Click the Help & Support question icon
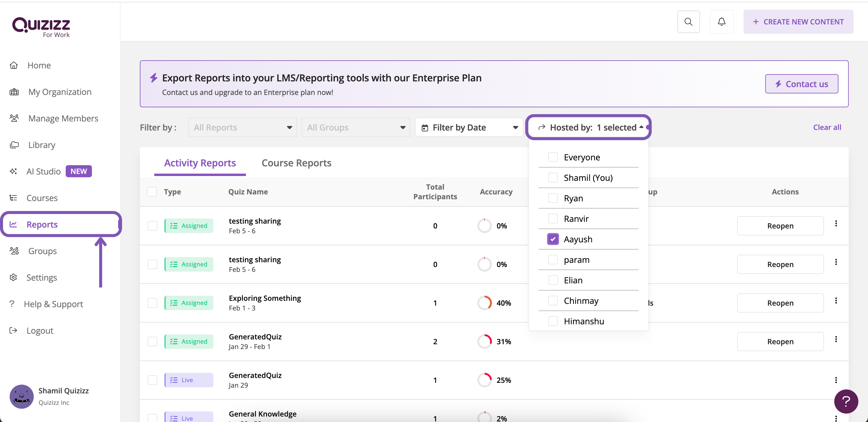868x422 pixels. [12, 304]
